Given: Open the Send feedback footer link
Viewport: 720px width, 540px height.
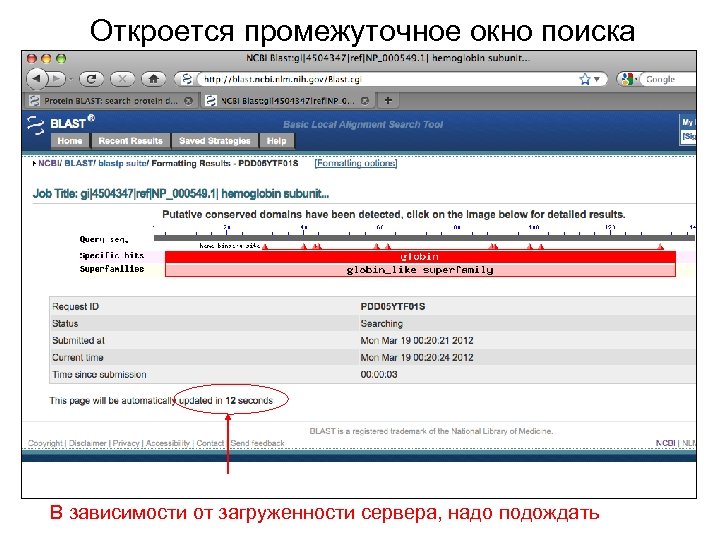Looking at the screenshot, I should tap(257, 443).
